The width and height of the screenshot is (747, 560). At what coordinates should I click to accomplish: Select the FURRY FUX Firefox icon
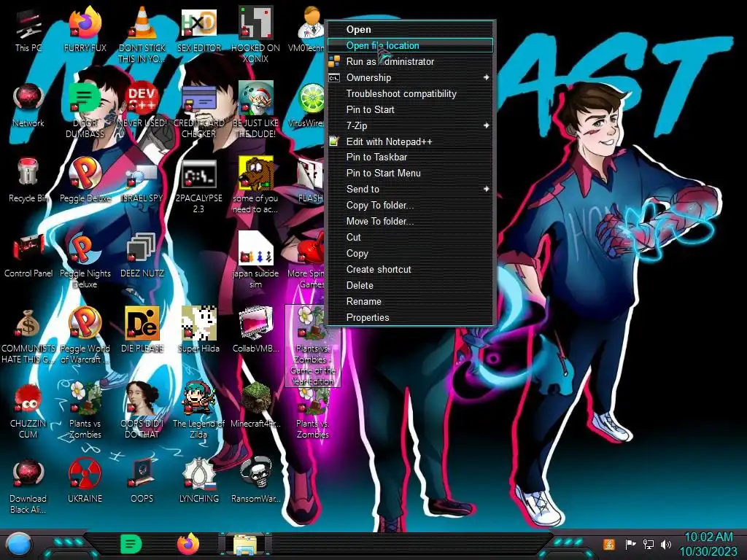(x=85, y=31)
